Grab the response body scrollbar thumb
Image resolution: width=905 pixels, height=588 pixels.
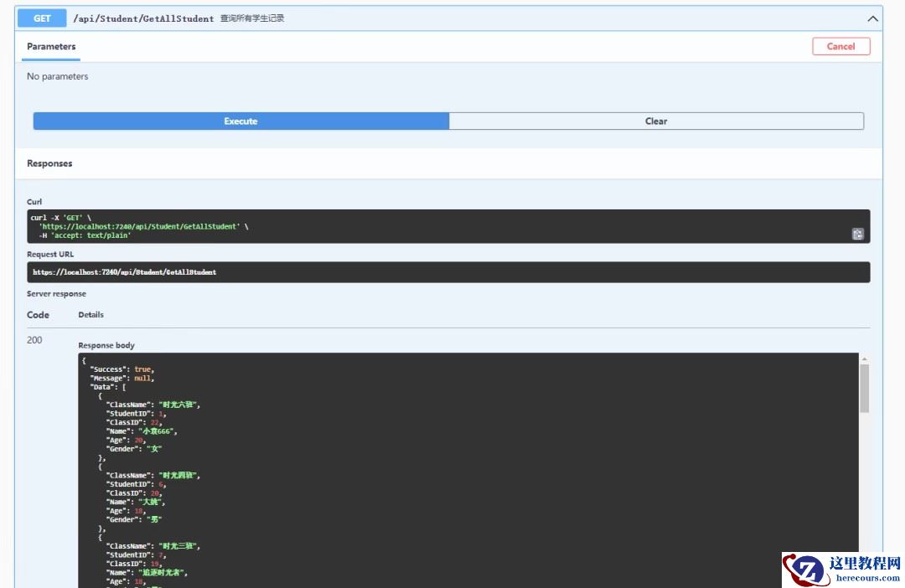tap(864, 388)
